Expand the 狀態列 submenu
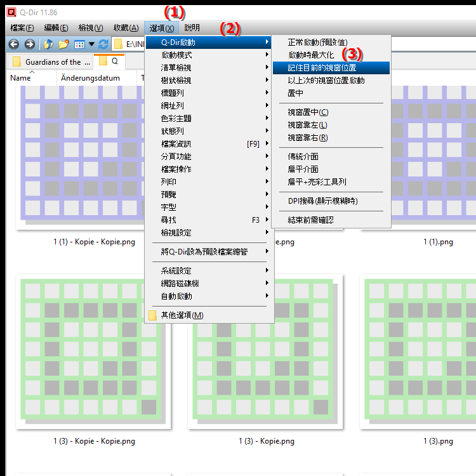 pyautogui.click(x=209, y=131)
